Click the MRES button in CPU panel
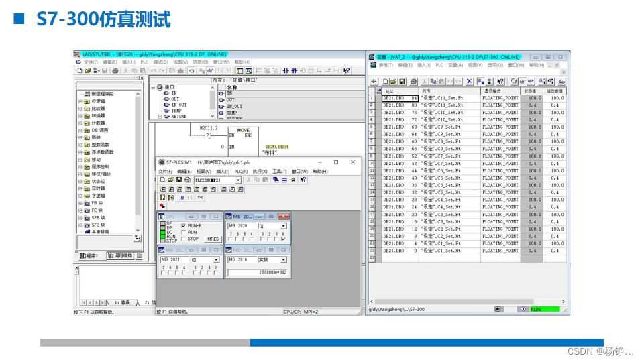 213,239
